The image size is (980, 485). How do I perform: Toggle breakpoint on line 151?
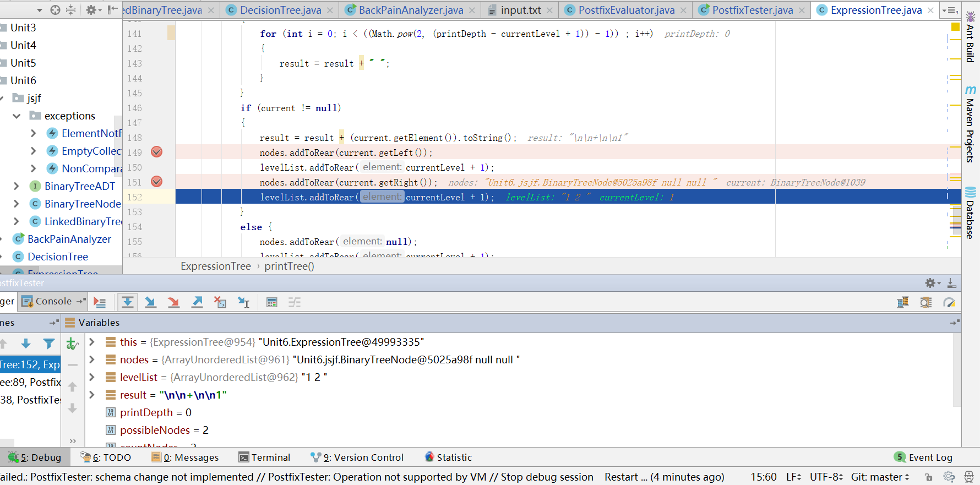(157, 182)
